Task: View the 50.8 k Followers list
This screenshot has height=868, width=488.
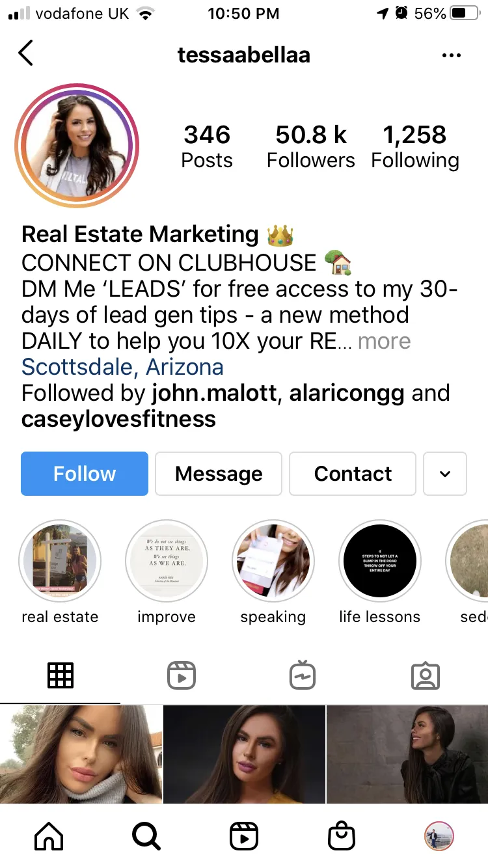Action: [x=311, y=146]
